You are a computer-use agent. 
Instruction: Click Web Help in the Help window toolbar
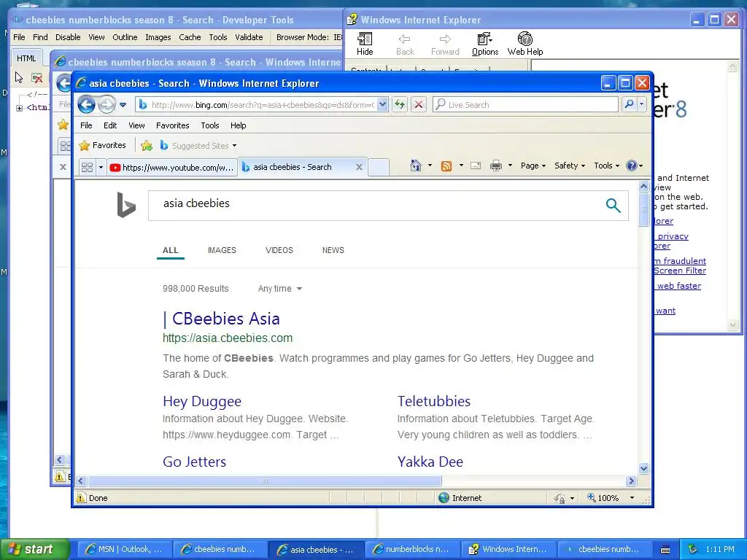[525, 44]
